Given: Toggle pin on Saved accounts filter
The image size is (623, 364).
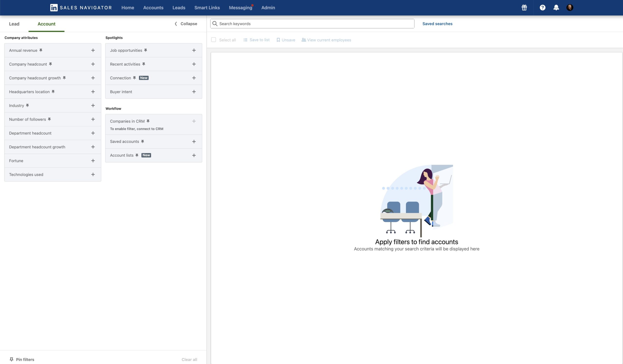Looking at the screenshot, I should (142, 142).
